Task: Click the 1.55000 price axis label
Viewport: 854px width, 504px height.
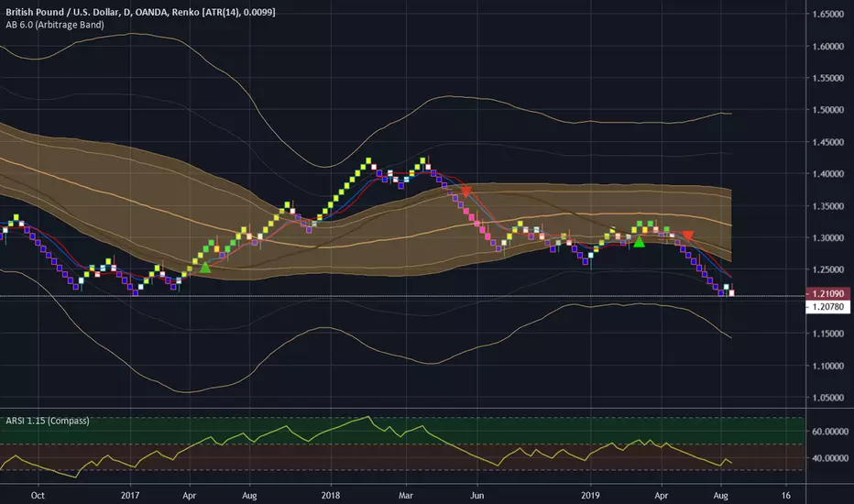Action: [x=827, y=78]
